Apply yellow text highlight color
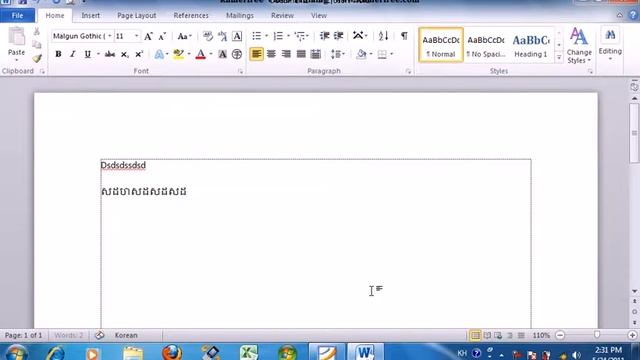This screenshot has height=360, width=640. [178, 54]
